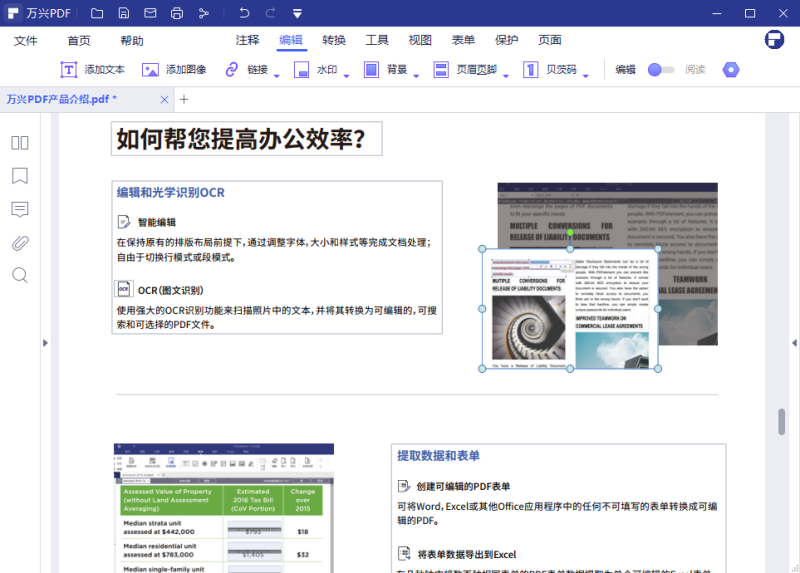Click the 水印 watermark icon
Viewport: 800px width, 573px height.
[x=302, y=69]
